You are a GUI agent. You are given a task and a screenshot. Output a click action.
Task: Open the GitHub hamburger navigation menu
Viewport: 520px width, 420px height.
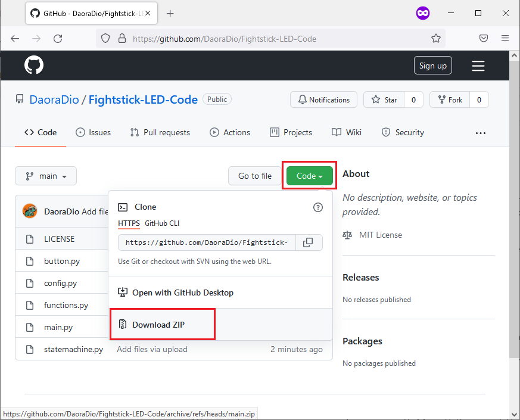click(478, 66)
